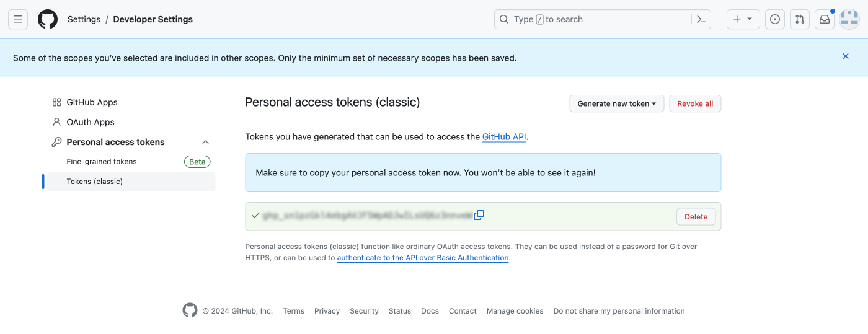Dismiss the scopes notice banner
The height and width of the screenshot is (334, 868).
pyautogui.click(x=846, y=56)
